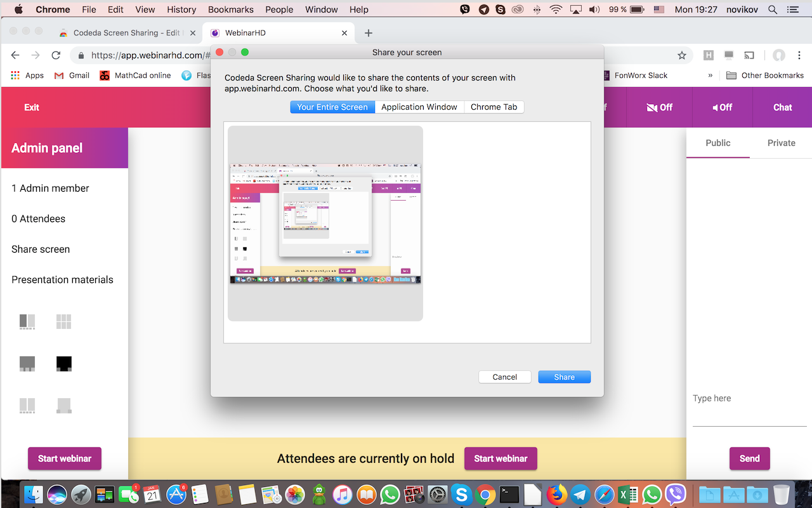Open Telegram from the dock
812x508 pixels.
pos(580,493)
